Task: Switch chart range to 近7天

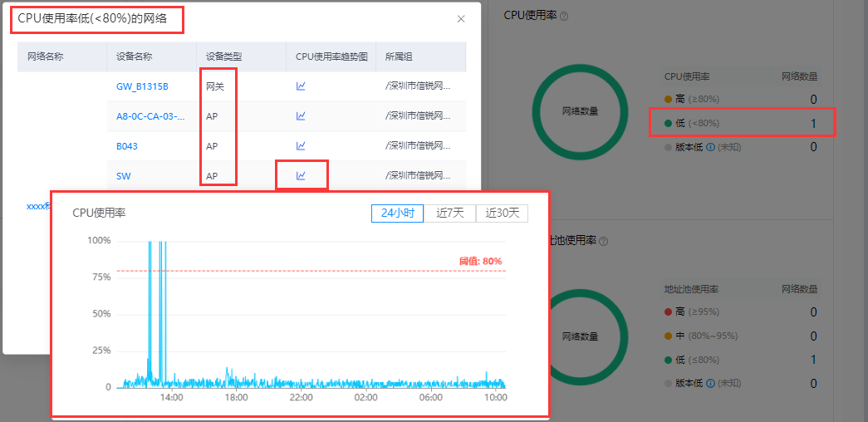Action: click(450, 213)
